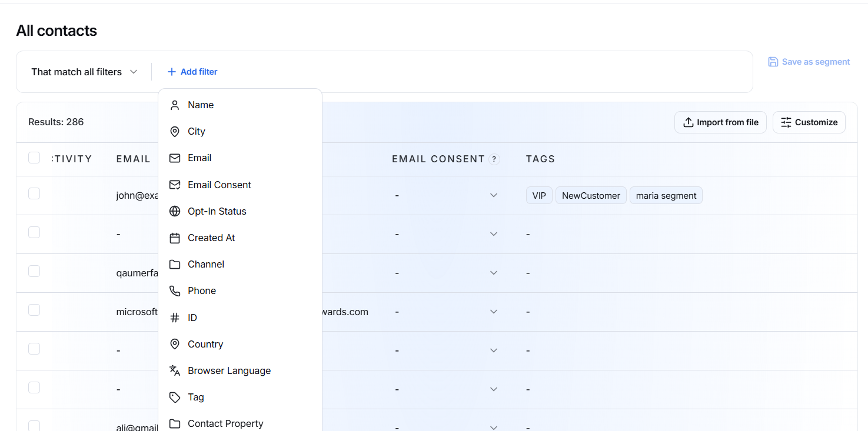Check the box for the qaumerfa contact row

(34, 271)
